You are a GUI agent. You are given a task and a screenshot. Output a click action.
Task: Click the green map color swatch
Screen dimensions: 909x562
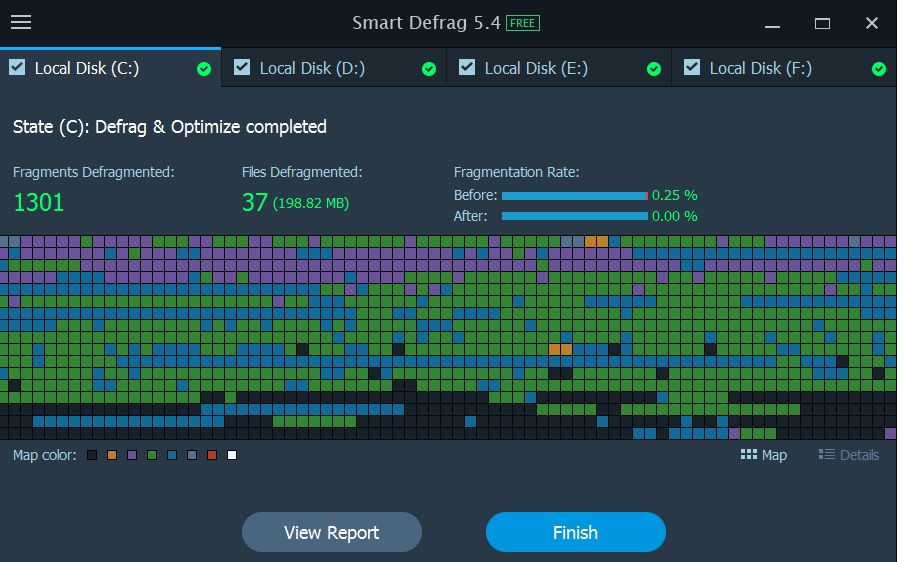coord(152,455)
